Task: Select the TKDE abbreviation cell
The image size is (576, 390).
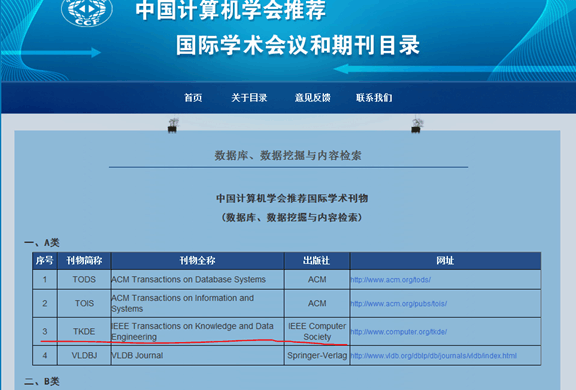Action: click(x=84, y=331)
